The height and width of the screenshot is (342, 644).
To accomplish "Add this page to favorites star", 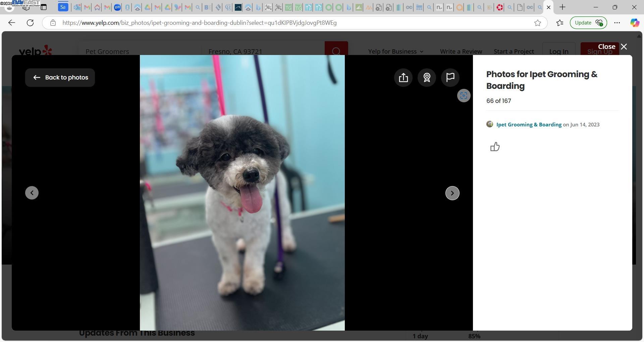I will pyautogui.click(x=538, y=23).
